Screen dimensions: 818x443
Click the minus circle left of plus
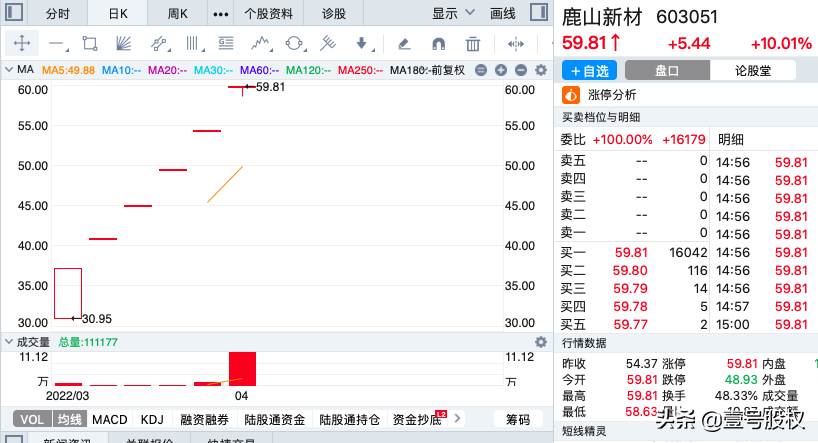point(481,70)
